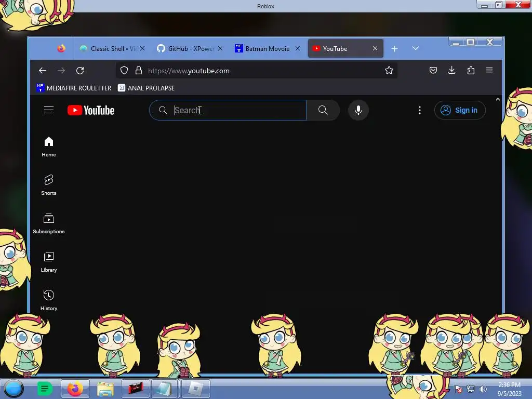This screenshot has height=399, width=532.
Task: Open YouTube settings three-dot menu
Action: (x=420, y=110)
